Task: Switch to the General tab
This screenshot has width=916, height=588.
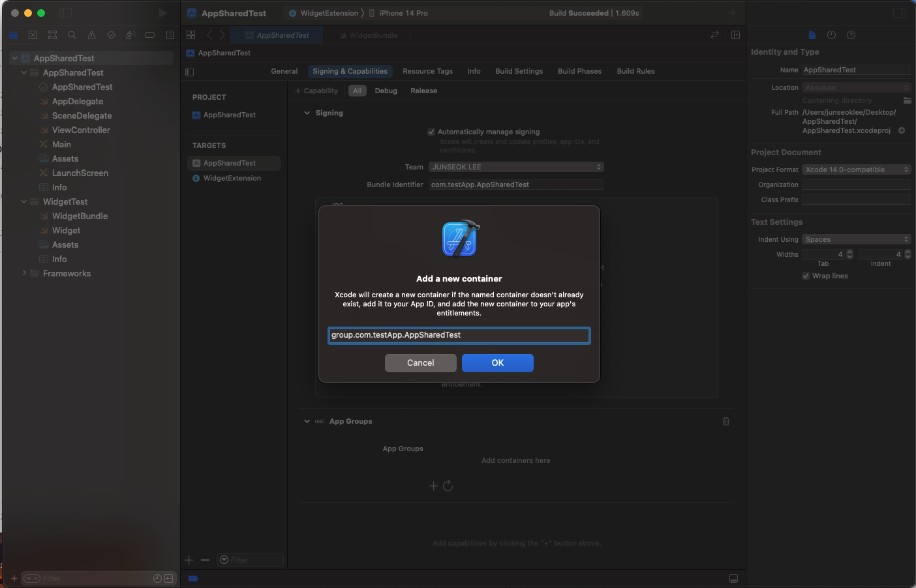Action: 284,71
